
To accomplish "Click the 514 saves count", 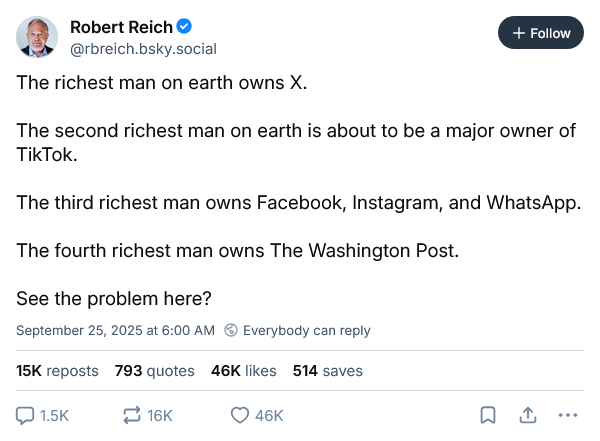I will click(327, 371).
